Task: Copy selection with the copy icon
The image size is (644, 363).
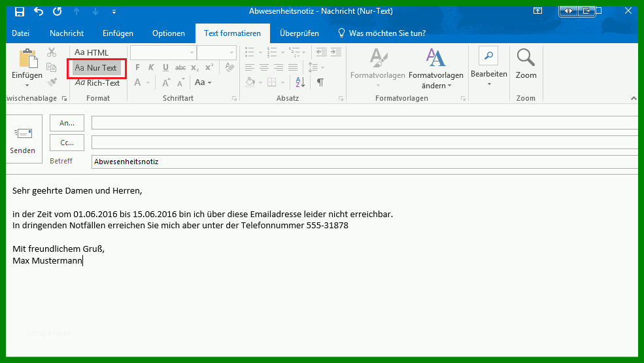Action: click(x=52, y=67)
